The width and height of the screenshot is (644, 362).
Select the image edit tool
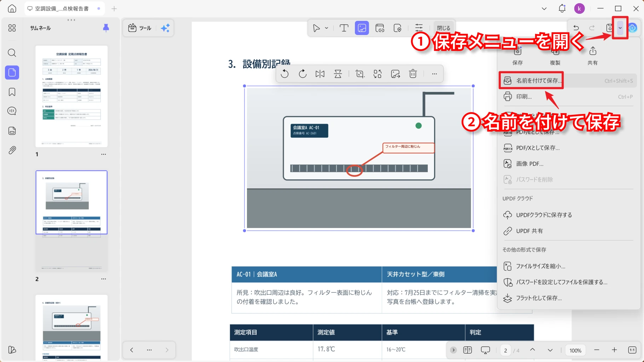point(362,28)
